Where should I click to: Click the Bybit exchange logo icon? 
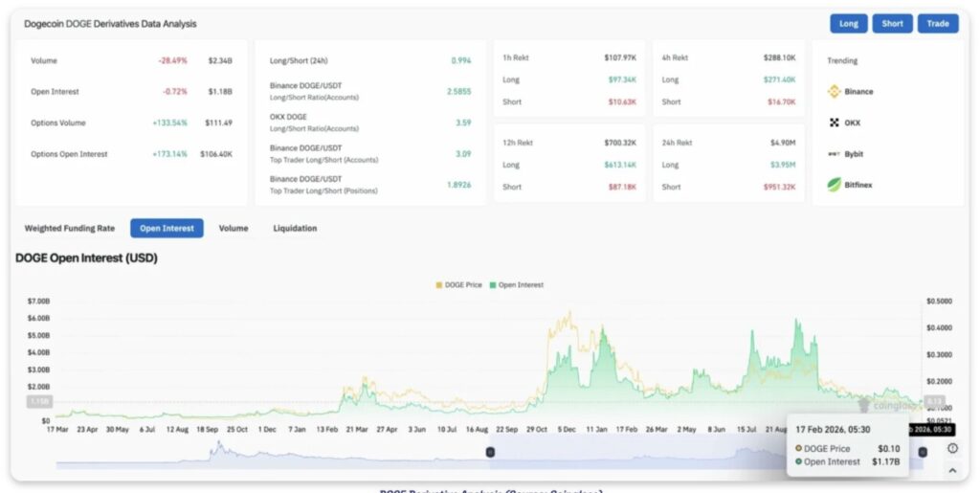[x=834, y=153]
